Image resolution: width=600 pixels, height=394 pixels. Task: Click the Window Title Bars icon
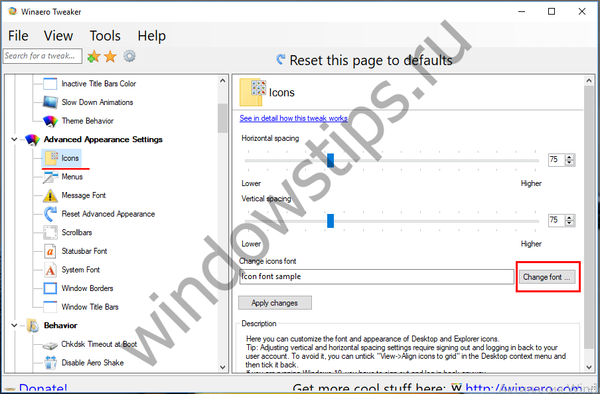pyautogui.click(x=50, y=307)
